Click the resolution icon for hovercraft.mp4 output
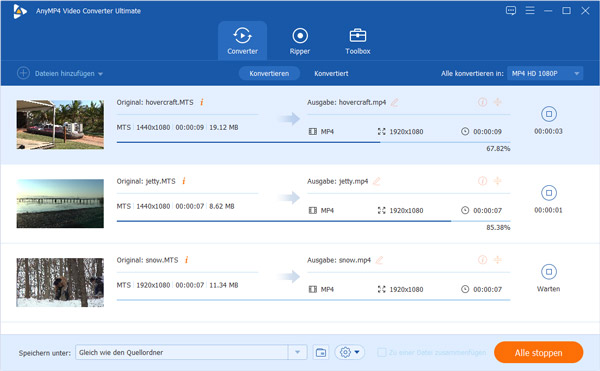The image size is (600, 371). (x=382, y=132)
